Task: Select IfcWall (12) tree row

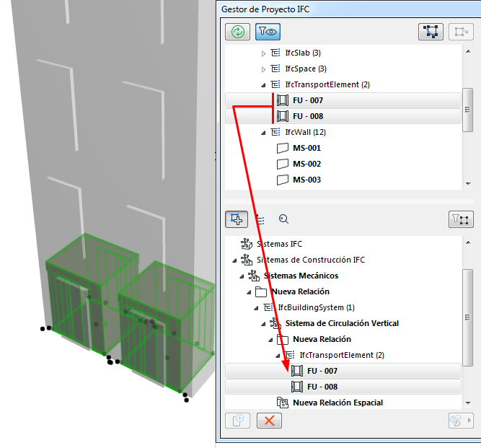Action: [306, 132]
